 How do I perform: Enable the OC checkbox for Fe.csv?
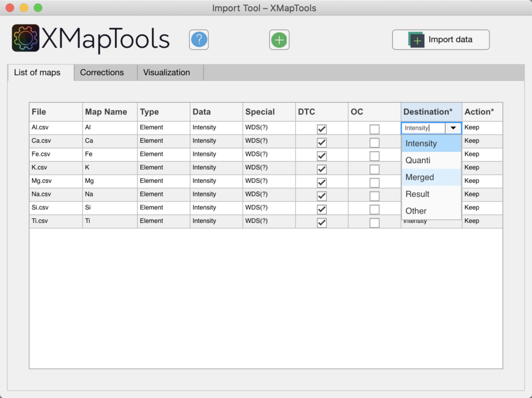tap(374, 156)
